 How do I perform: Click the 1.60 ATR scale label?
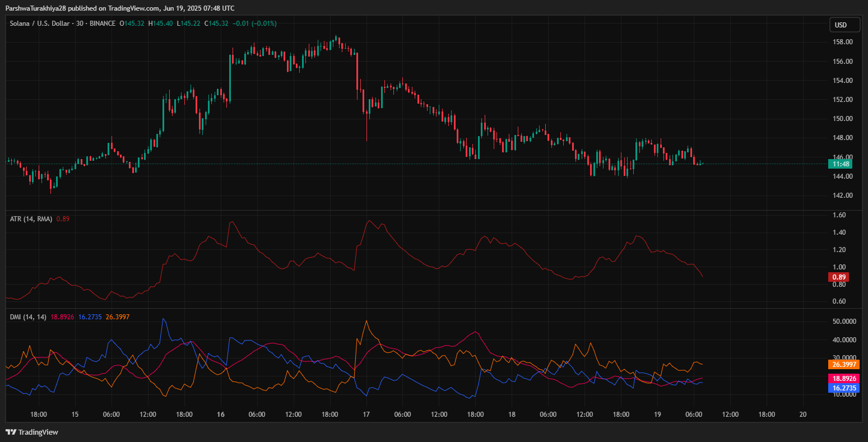pyautogui.click(x=839, y=215)
